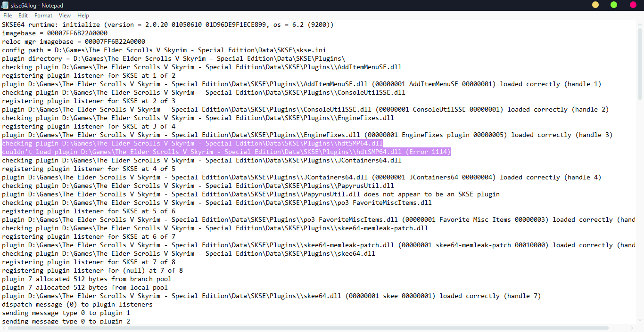Open the Help menu
This screenshot has height=332, width=644.
pyautogui.click(x=83, y=16)
